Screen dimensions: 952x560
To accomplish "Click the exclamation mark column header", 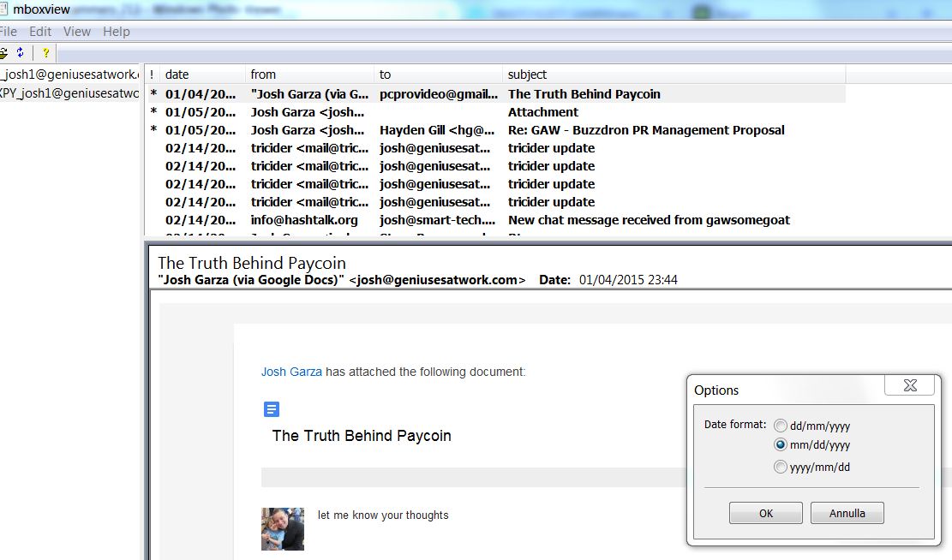I will coord(152,74).
